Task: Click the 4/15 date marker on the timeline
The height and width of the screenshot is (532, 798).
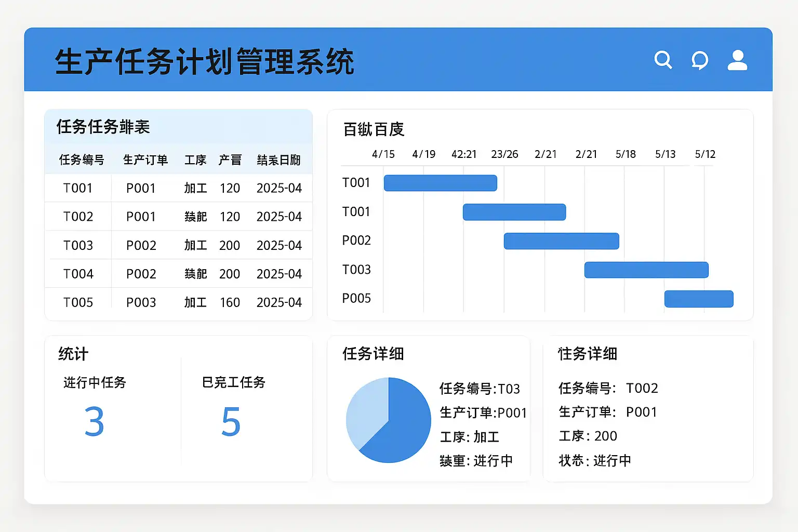Action: pos(383,154)
